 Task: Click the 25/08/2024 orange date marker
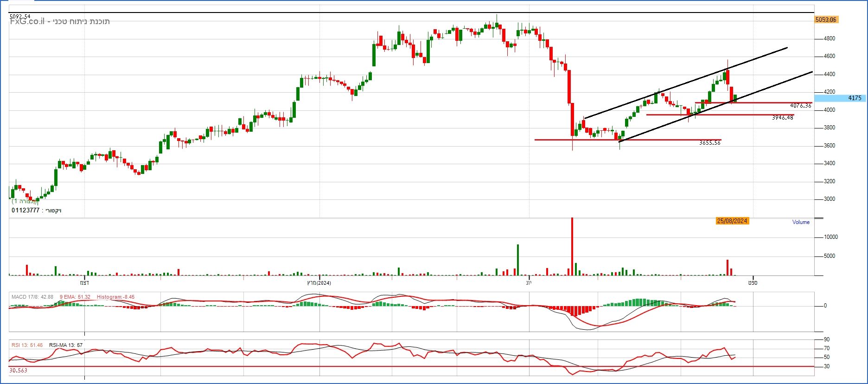(x=732, y=221)
